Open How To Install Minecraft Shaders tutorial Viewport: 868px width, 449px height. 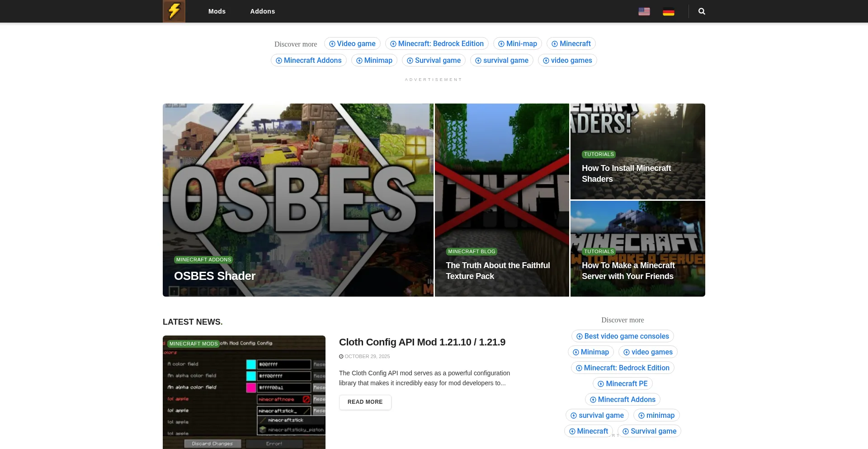pyautogui.click(x=626, y=174)
